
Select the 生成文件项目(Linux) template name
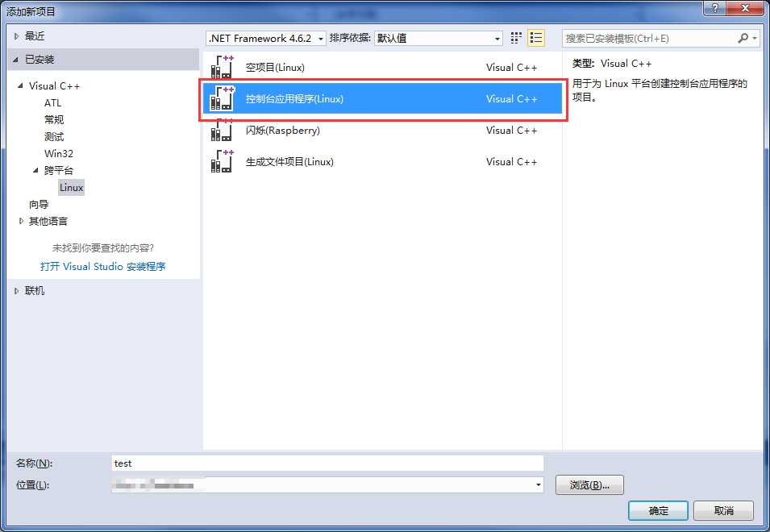pos(289,161)
